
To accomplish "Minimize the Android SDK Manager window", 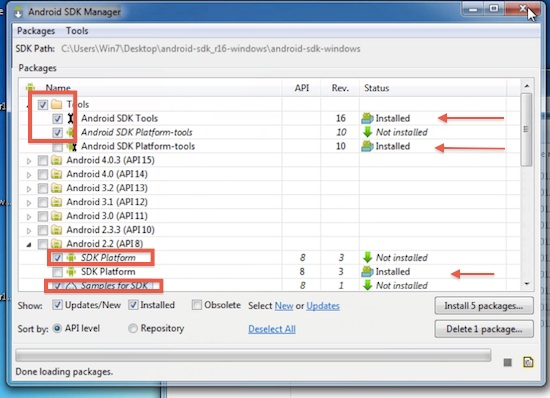I will pos(473,9).
